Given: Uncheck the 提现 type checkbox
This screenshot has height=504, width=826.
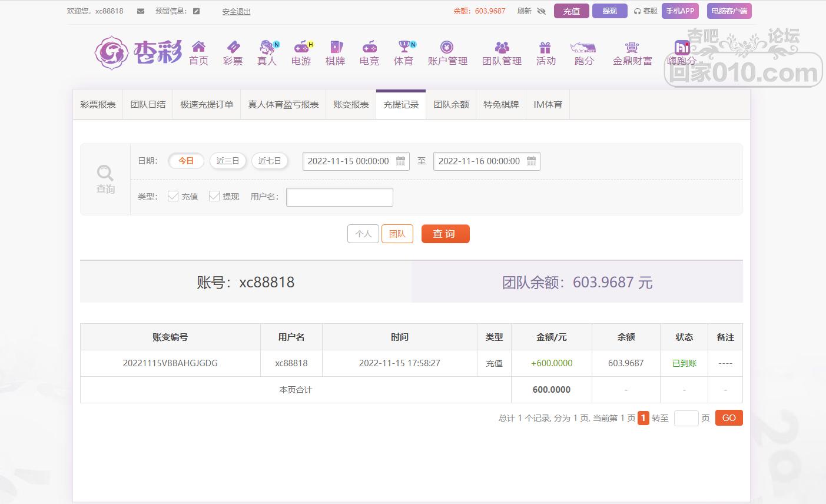Looking at the screenshot, I should click(x=214, y=196).
